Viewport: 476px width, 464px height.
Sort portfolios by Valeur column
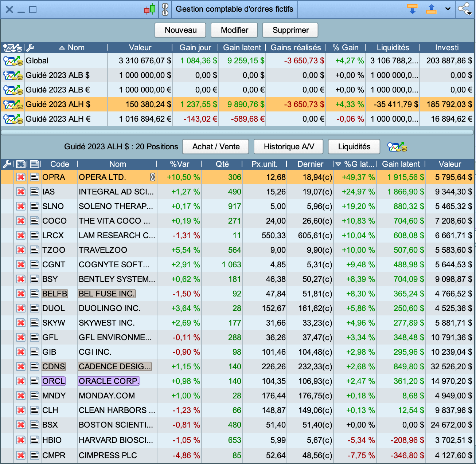click(140, 47)
